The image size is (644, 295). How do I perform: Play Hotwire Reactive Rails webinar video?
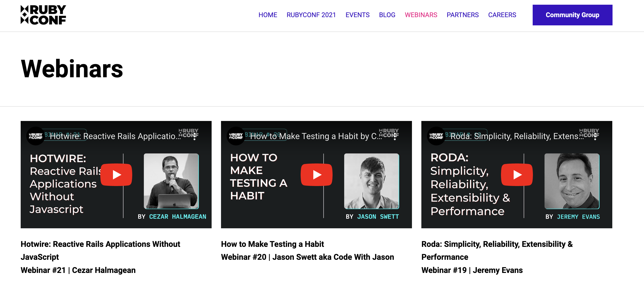click(116, 175)
